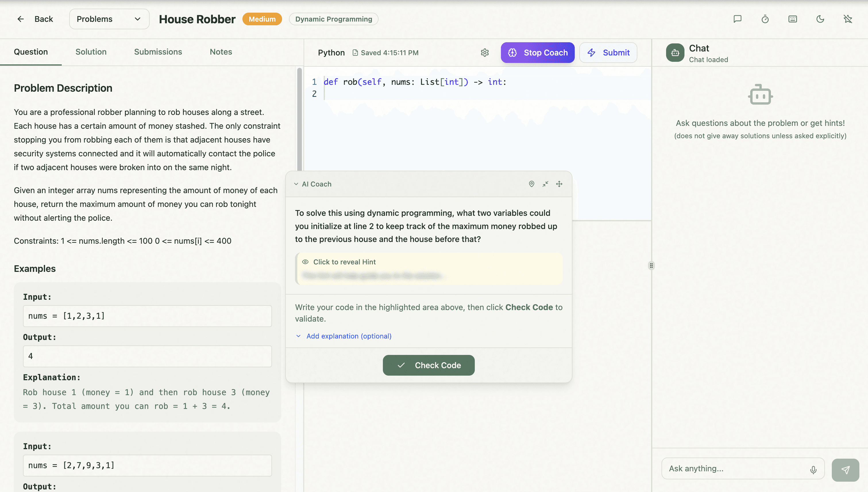The height and width of the screenshot is (492, 868).
Task: Toggle dark mode moon icon
Action: [820, 19]
